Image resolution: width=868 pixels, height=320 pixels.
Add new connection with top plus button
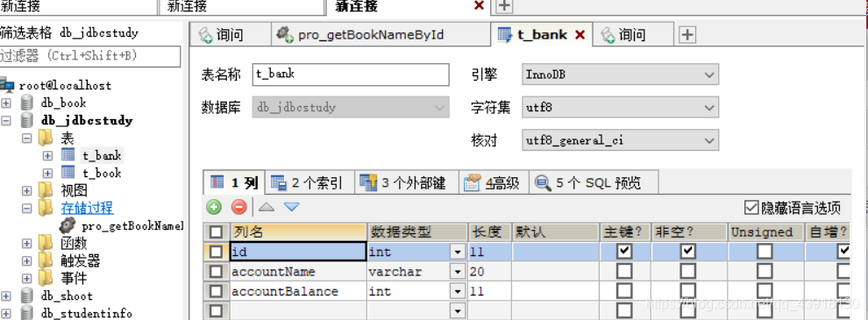504,6
